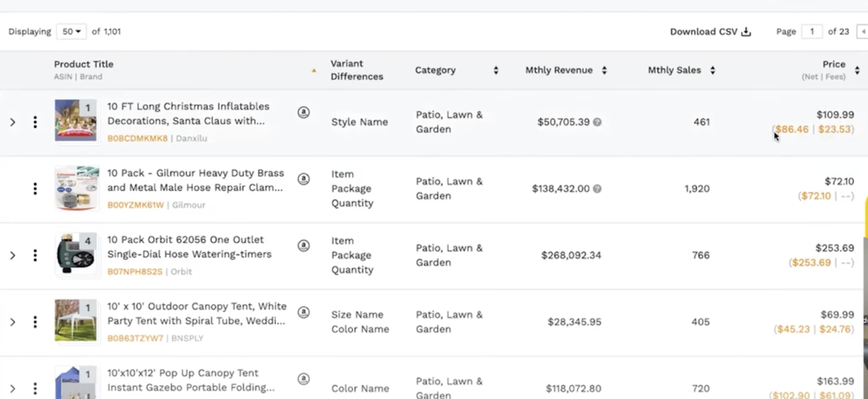
Task: Select the 766 monthly sales value
Action: click(x=701, y=255)
